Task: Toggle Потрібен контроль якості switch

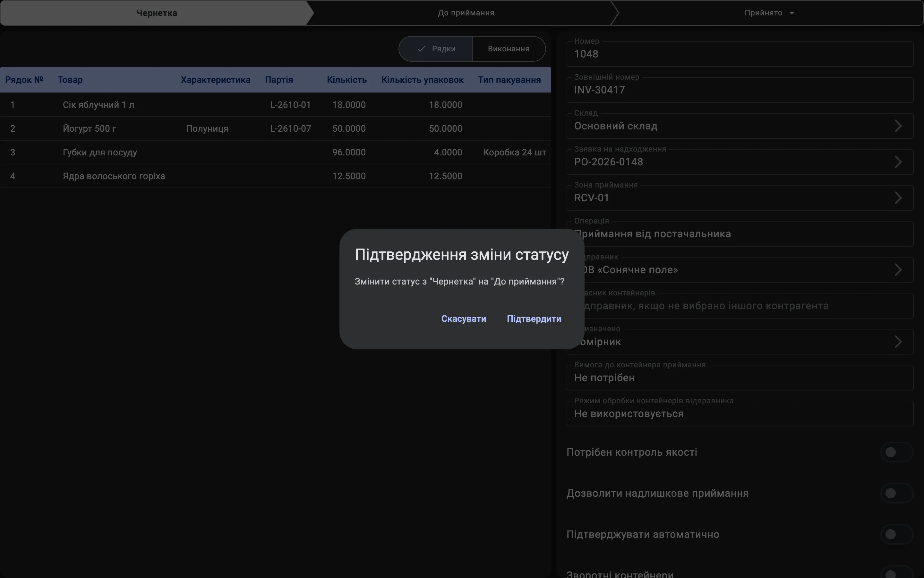Action: pyautogui.click(x=896, y=452)
